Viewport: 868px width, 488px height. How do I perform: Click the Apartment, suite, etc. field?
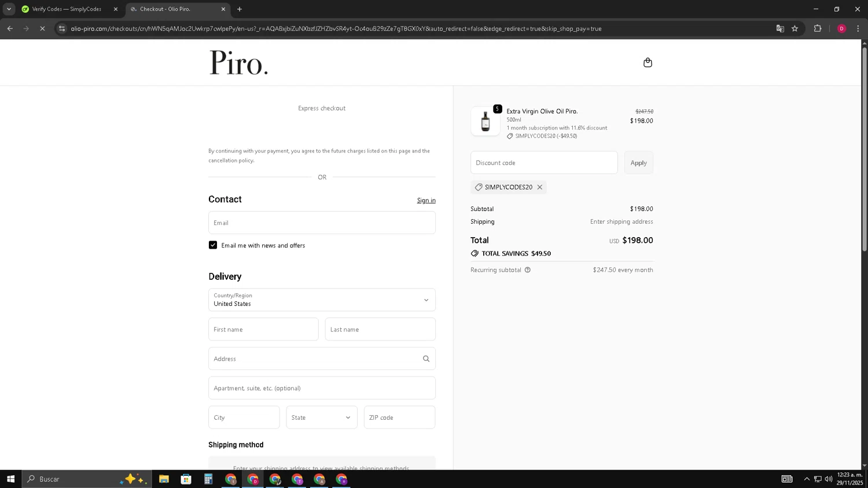(x=322, y=388)
